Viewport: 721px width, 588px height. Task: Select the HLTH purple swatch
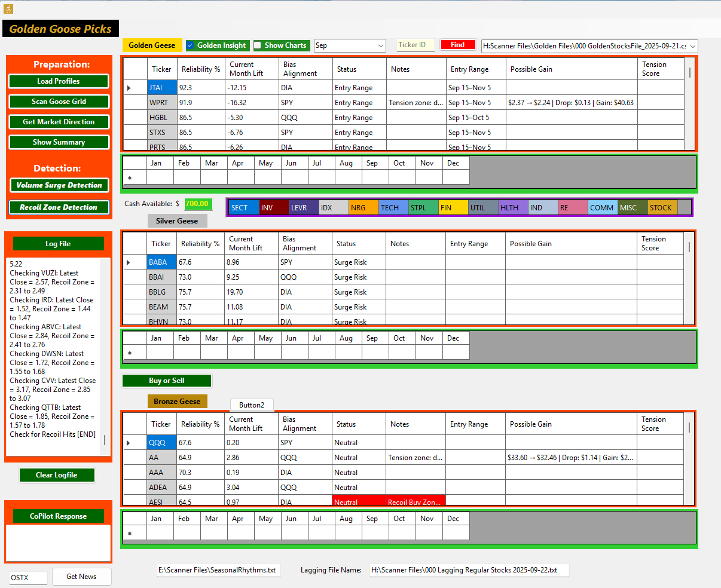pos(513,208)
